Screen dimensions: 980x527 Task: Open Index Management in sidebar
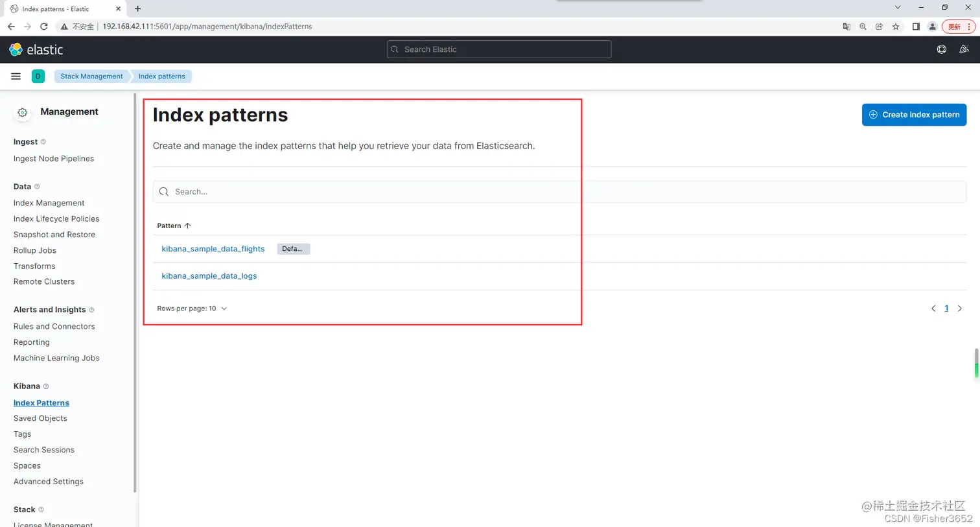[x=49, y=203]
